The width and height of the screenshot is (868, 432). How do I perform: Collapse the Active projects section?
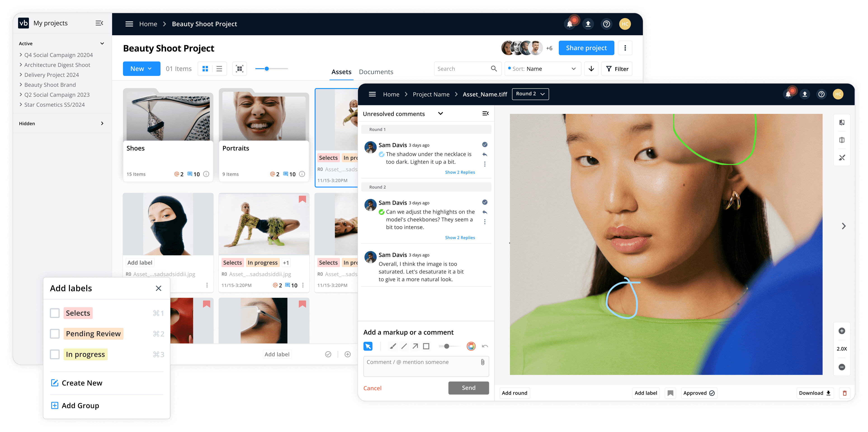102,43
